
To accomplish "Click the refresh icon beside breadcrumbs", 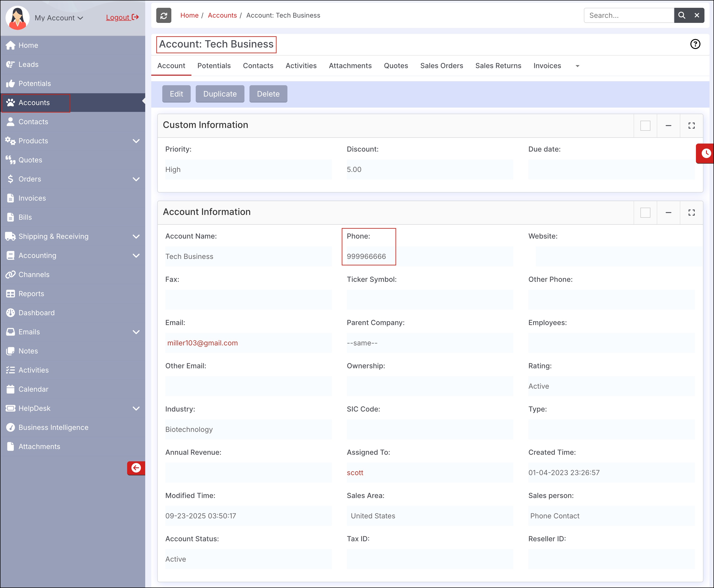I will [164, 16].
